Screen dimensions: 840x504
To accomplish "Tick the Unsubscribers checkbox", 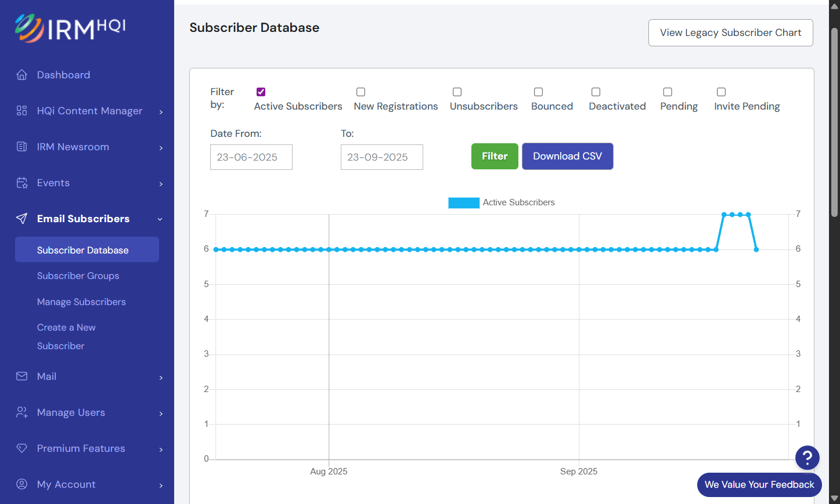I will point(457,92).
